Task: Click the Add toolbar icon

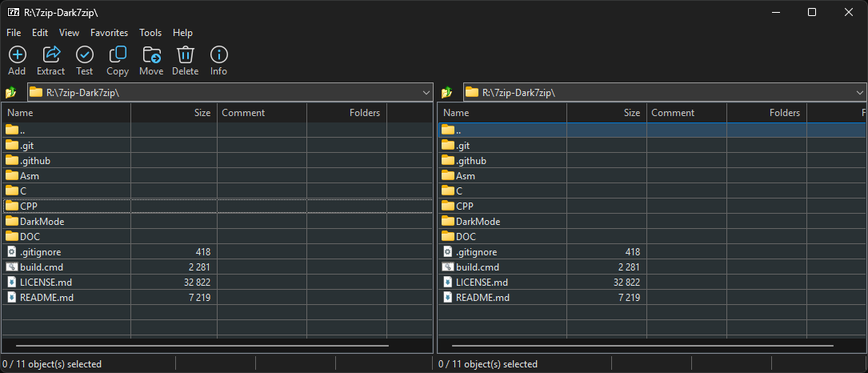Action: (17, 55)
